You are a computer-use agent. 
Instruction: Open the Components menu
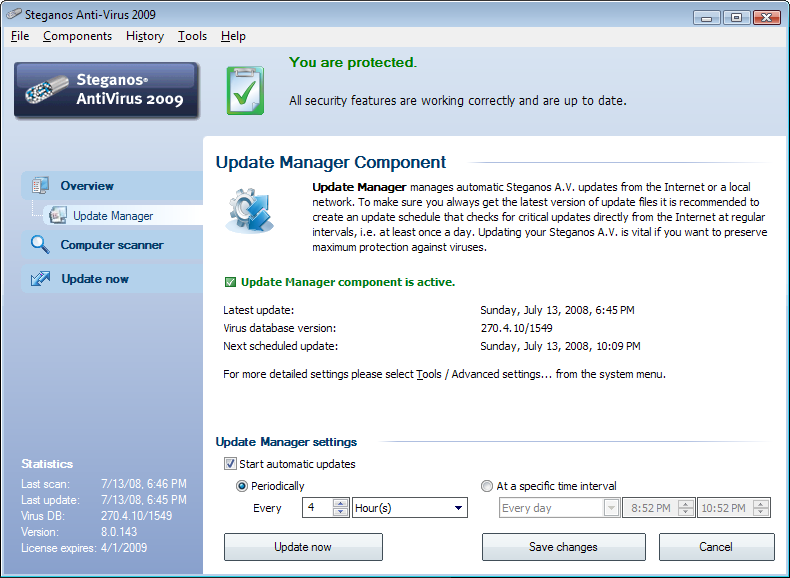pos(77,36)
